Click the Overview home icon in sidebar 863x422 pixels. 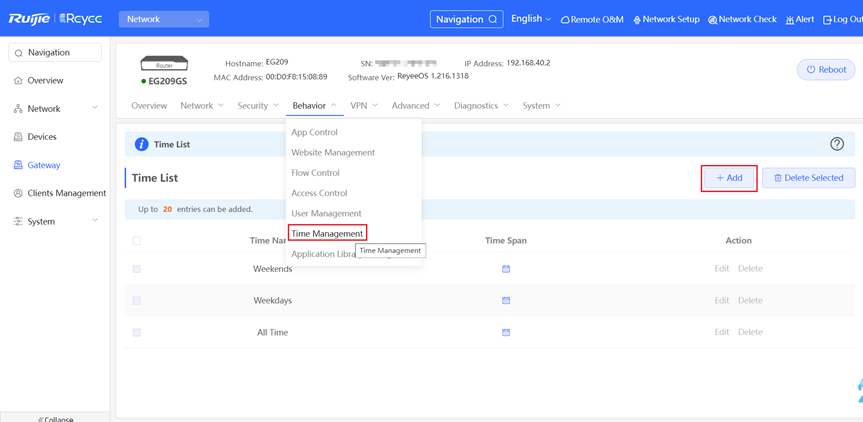(18, 81)
